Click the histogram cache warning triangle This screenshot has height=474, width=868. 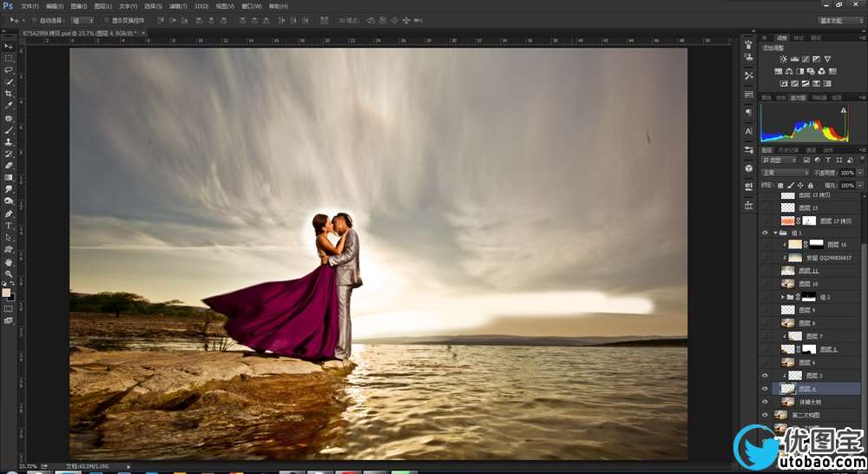(843, 110)
